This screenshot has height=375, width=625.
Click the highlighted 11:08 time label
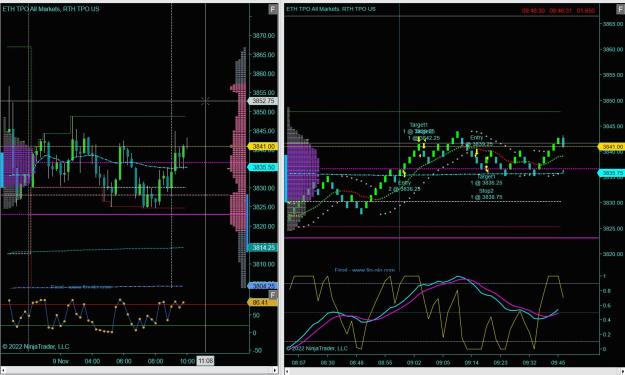(205, 361)
